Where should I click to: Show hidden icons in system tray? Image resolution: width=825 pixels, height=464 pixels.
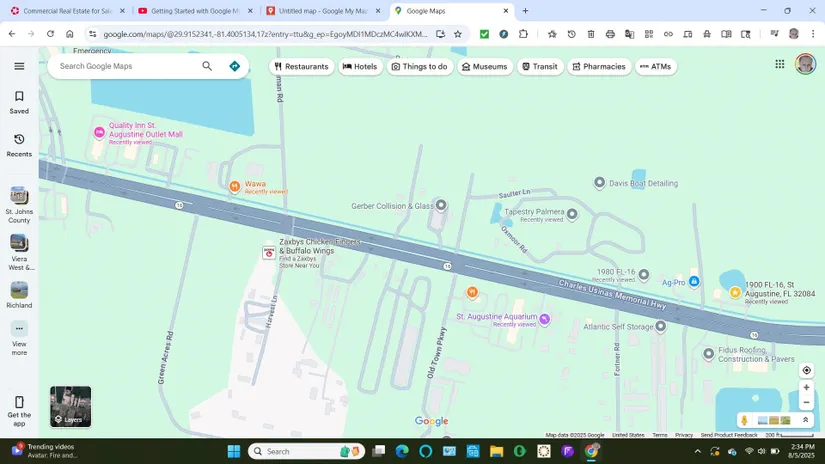[698, 451]
